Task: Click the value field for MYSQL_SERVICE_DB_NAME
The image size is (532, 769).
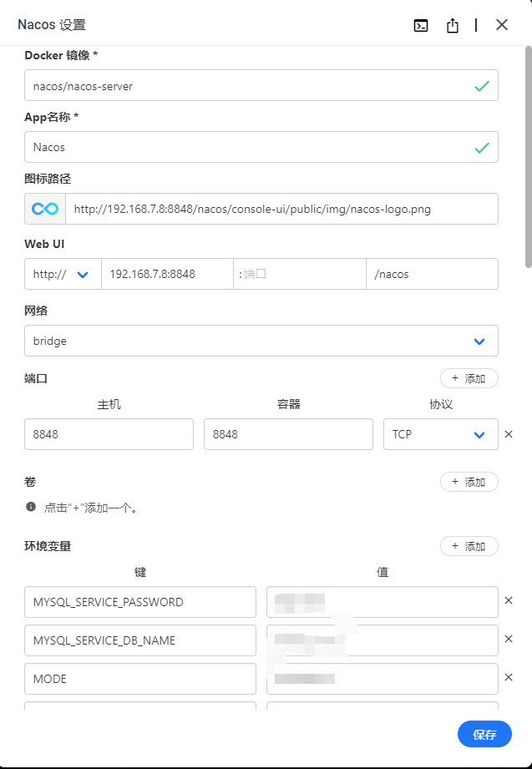Action: point(383,640)
